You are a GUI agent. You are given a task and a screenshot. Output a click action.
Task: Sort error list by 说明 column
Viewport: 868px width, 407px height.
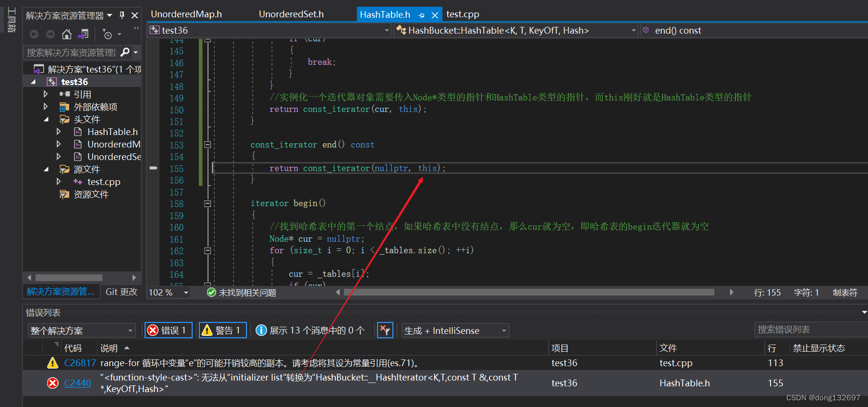click(109, 348)
